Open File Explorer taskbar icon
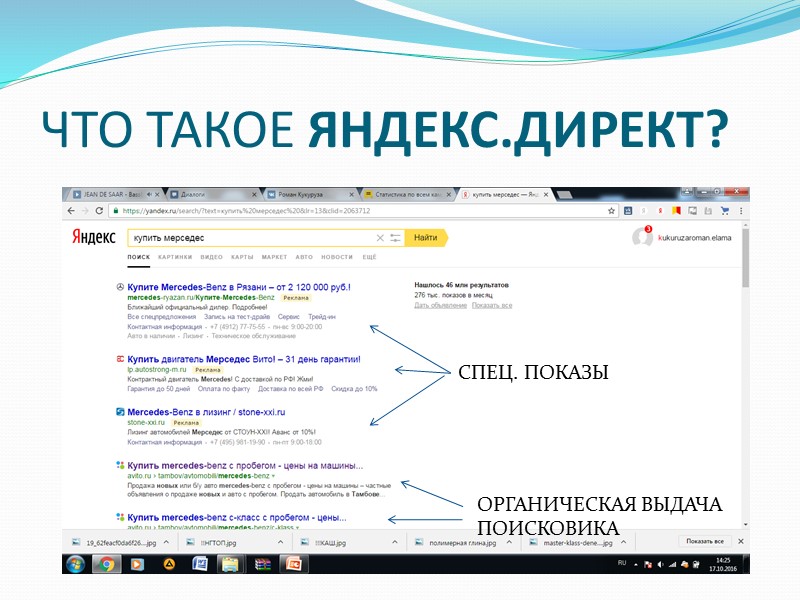 [230, 564]
